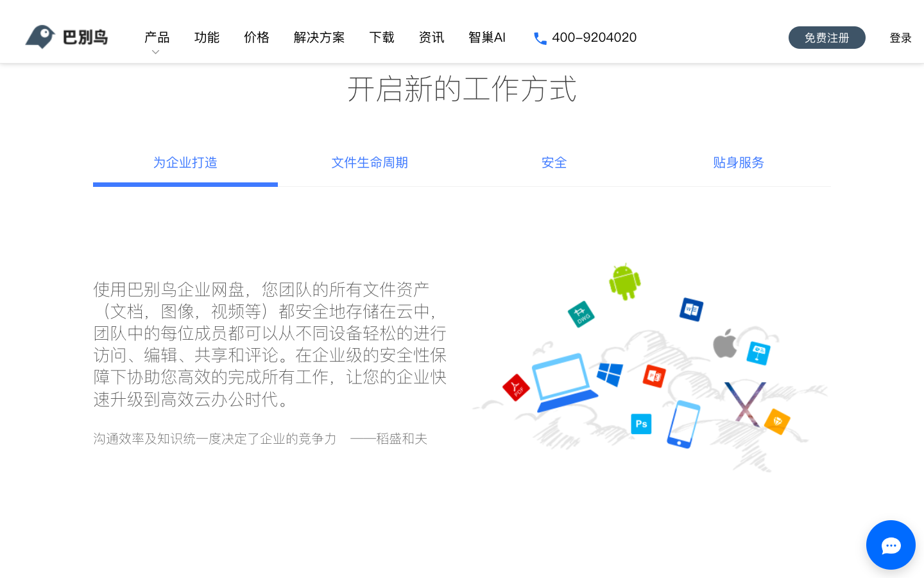Click the green Android robot icon

pos(624,283)
